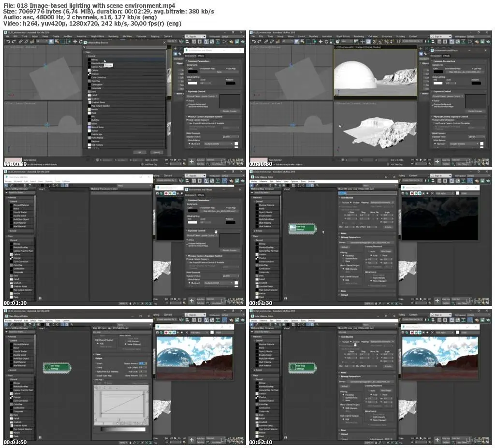
Task: Toggle Use Map checkbox in 00:00:30 Environment dialog
Action: pos(227,68)
